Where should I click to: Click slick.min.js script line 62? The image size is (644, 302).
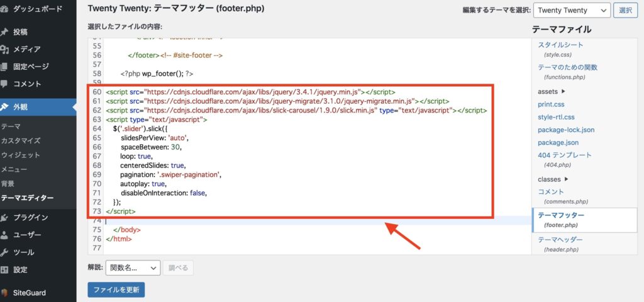(x=296, y=111)
